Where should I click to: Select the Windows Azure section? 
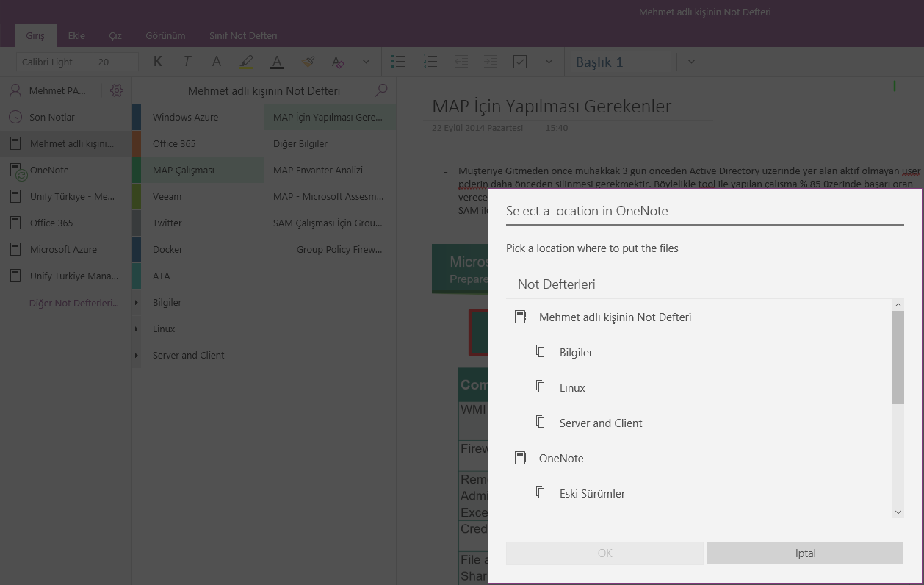pyautogui.click(x=198, y=117)
